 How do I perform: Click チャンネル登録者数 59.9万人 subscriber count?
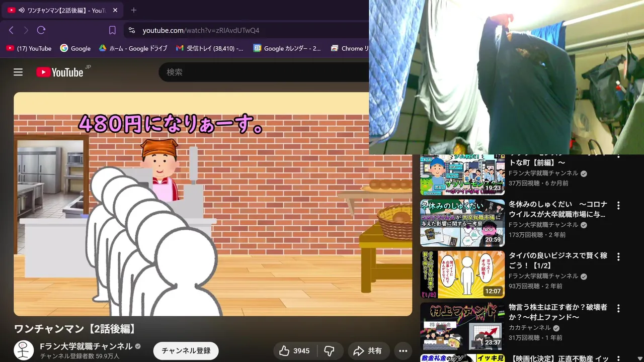point(79,356)
